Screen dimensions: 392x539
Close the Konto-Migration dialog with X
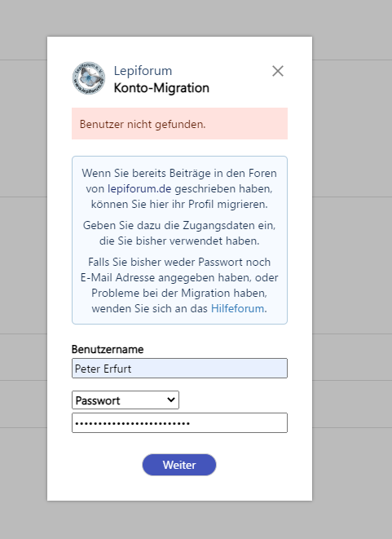click(x=278, y=71)
